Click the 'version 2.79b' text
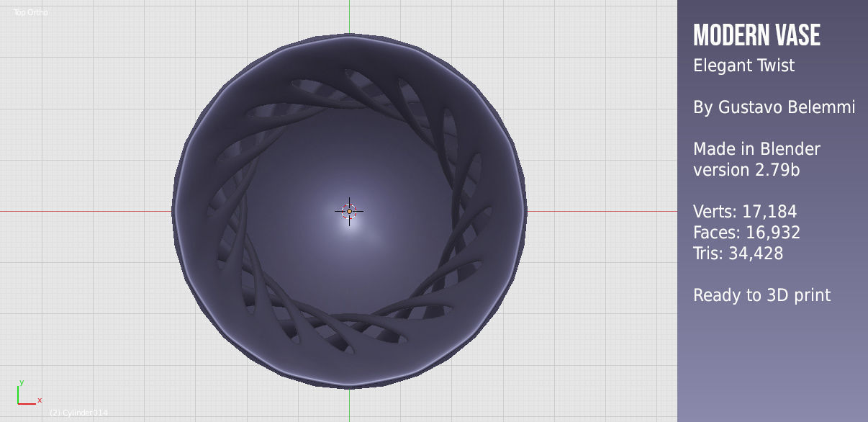This screenshot has height=422, width=868. 746,170
